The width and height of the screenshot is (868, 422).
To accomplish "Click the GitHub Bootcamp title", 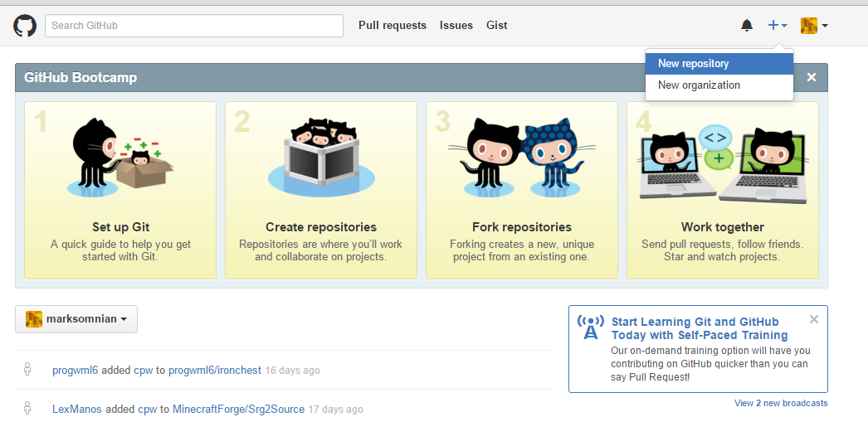I will (80, 77).
